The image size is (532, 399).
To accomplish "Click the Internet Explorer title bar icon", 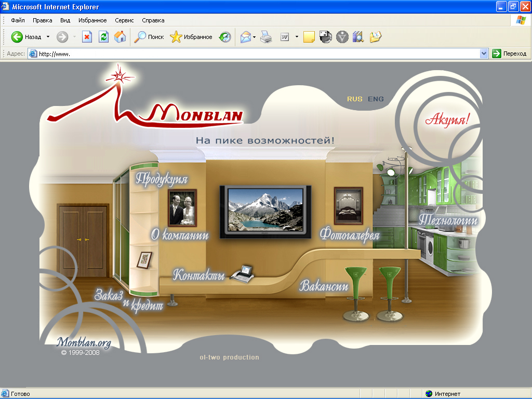I will pyautogui.click(x=5, y=6).
